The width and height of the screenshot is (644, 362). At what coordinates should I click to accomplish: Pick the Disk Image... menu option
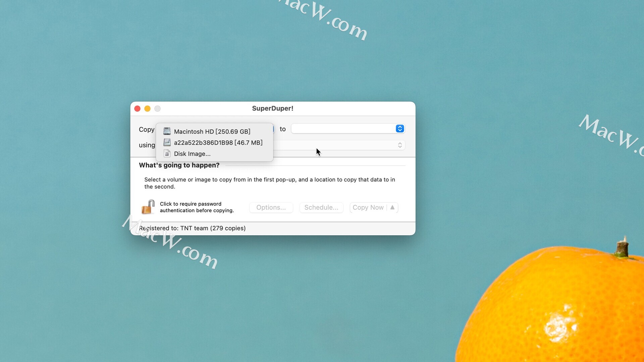coord(192,154)
